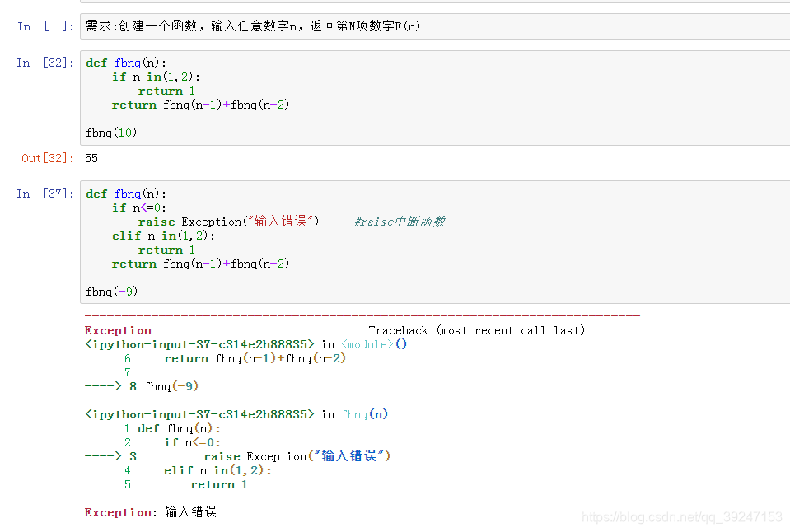Select the output value 55

91,158
